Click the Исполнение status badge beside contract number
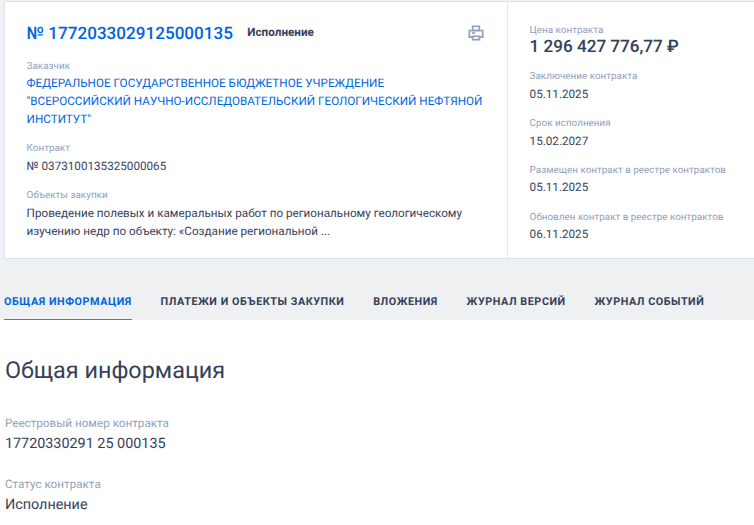 click(280, 33)
